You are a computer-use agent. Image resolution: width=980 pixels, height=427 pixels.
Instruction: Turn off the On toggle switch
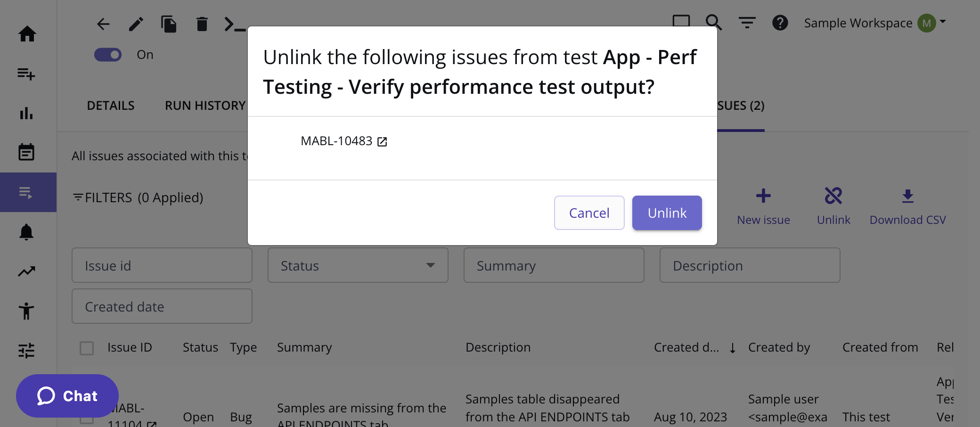[108, 55]
